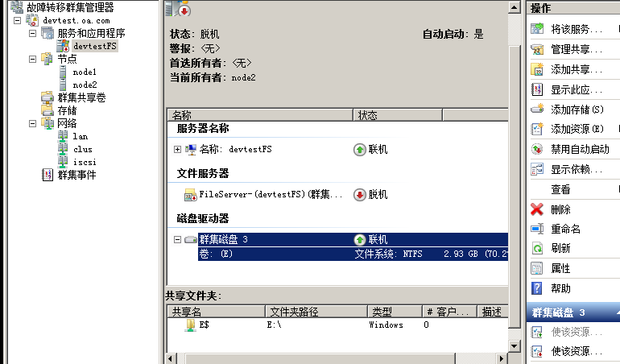
Task: Click the 刷新 refresh icon
Action: tap(537, 248)
